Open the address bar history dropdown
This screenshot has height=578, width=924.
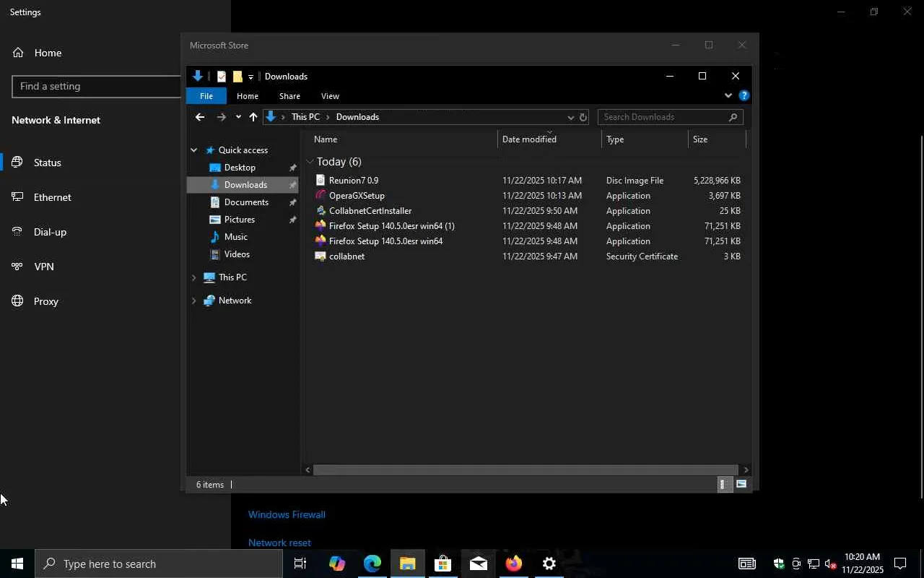tap(570, 117)
